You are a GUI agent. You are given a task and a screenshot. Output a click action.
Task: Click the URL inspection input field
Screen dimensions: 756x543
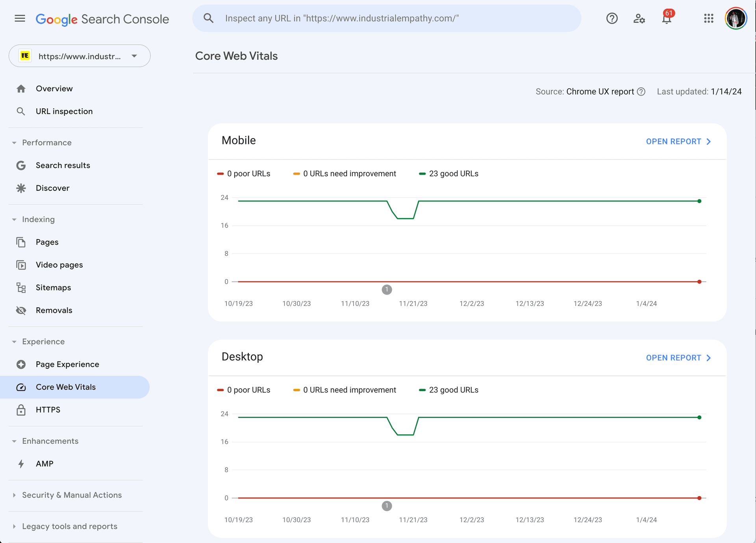tap(387, 18)
